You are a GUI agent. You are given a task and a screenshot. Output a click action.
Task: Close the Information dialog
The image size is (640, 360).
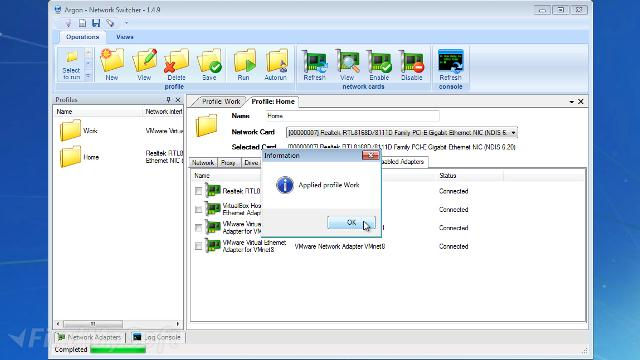370,156
